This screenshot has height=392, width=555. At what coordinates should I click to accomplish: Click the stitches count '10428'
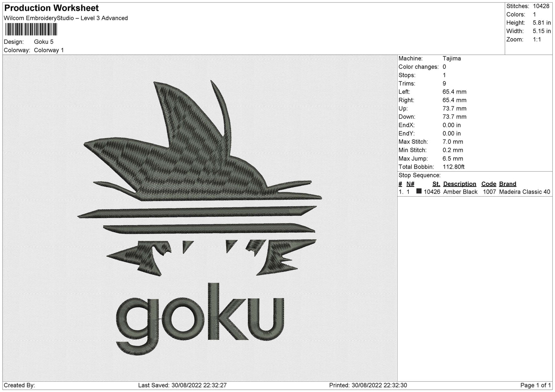pyautogui.click(x=541, y=6)
